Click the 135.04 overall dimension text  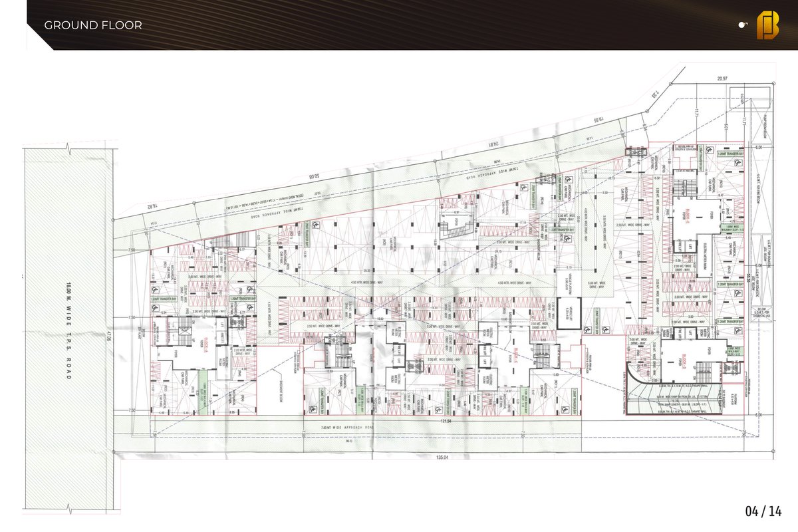click(x=442, y=457)
